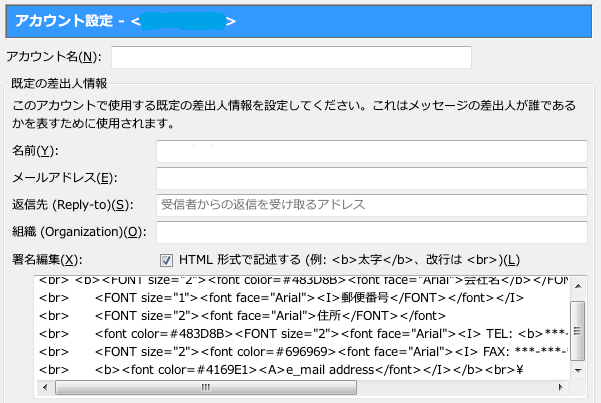Toggle the HTML 形式で記述する checkbox

point(167,259)
